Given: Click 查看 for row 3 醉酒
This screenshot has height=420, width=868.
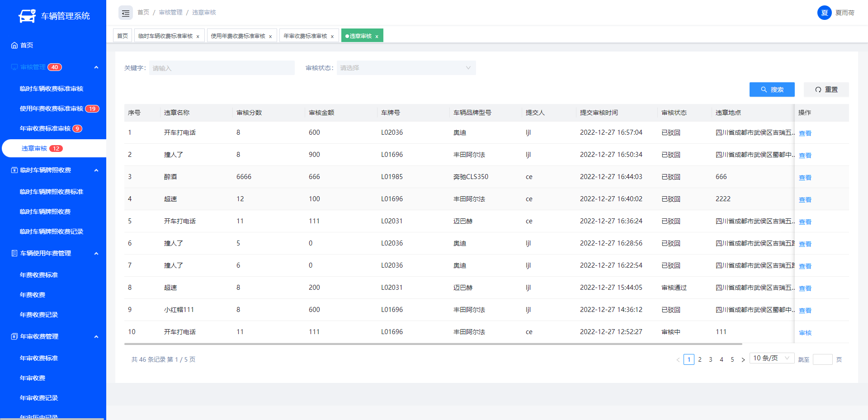Looking at the screenshot, I should (x=805, y=178).
